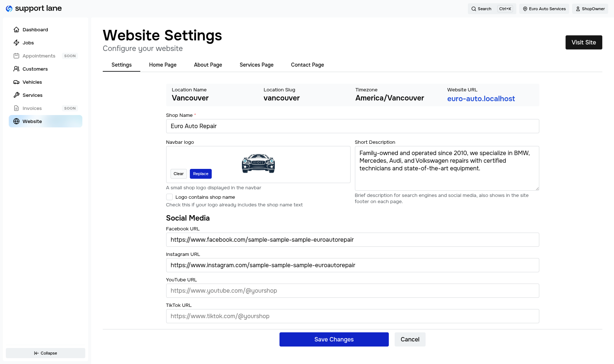Screen dimensions: 614x364
Task: Select the Services wrench icon
Action: 16,95
